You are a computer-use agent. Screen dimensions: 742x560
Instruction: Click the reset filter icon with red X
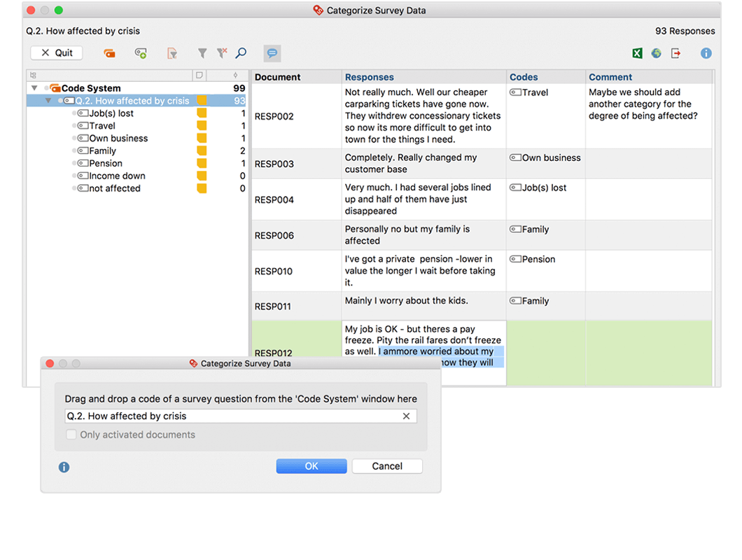222,52
